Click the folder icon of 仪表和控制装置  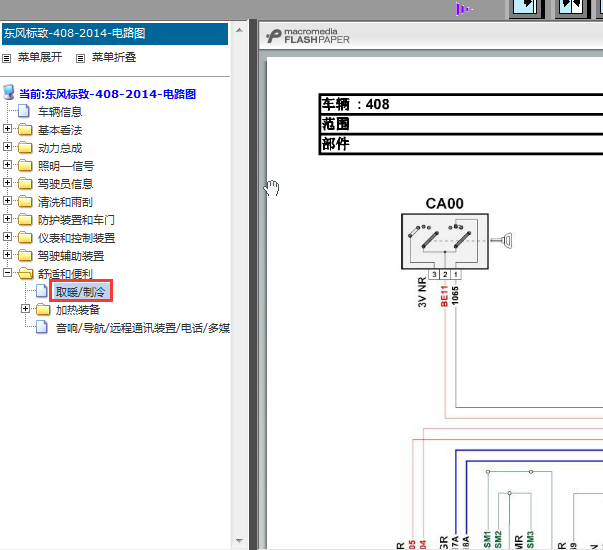25,237
